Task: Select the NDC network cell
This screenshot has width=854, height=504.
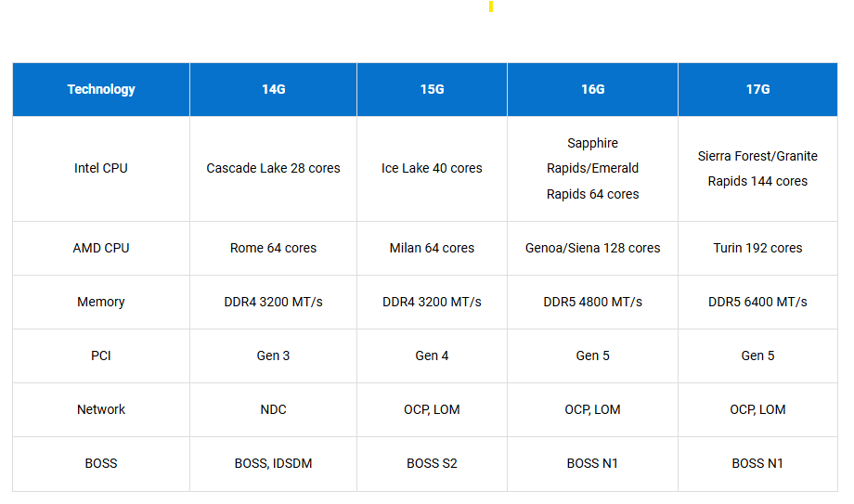Action: [x=274, y=409]
